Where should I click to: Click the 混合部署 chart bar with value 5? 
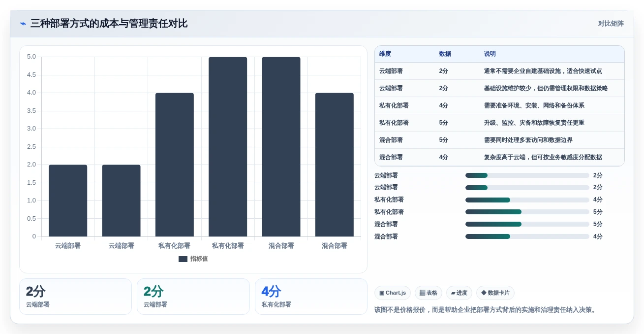coord(281,147)
